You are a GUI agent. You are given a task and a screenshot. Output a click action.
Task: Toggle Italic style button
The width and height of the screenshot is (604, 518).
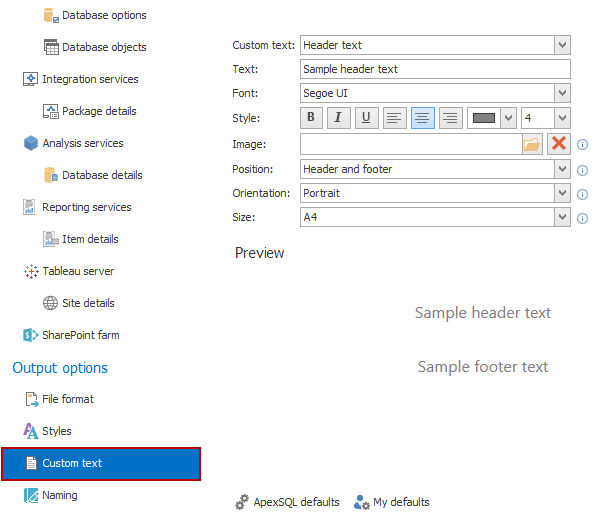point(339,118)
